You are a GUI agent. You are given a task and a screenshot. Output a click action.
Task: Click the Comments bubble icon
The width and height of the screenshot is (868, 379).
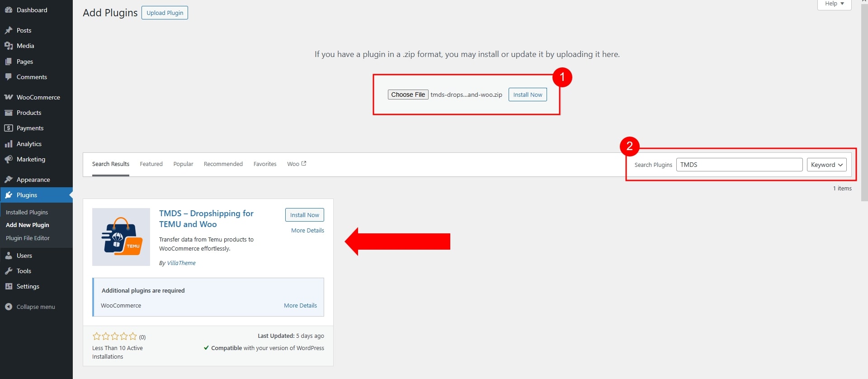click(9, 77)
